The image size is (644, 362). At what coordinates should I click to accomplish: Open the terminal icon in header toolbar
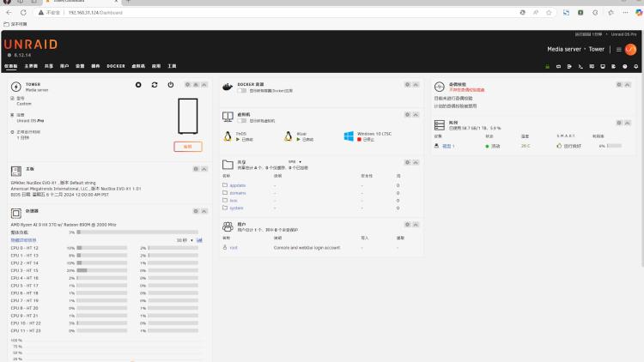point(580,67)
